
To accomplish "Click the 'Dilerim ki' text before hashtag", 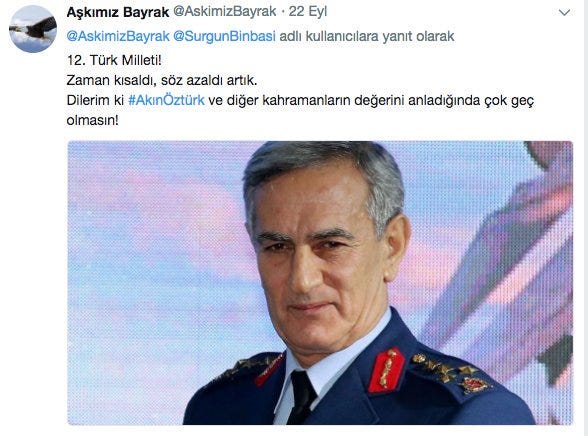I will pos(95,100).
